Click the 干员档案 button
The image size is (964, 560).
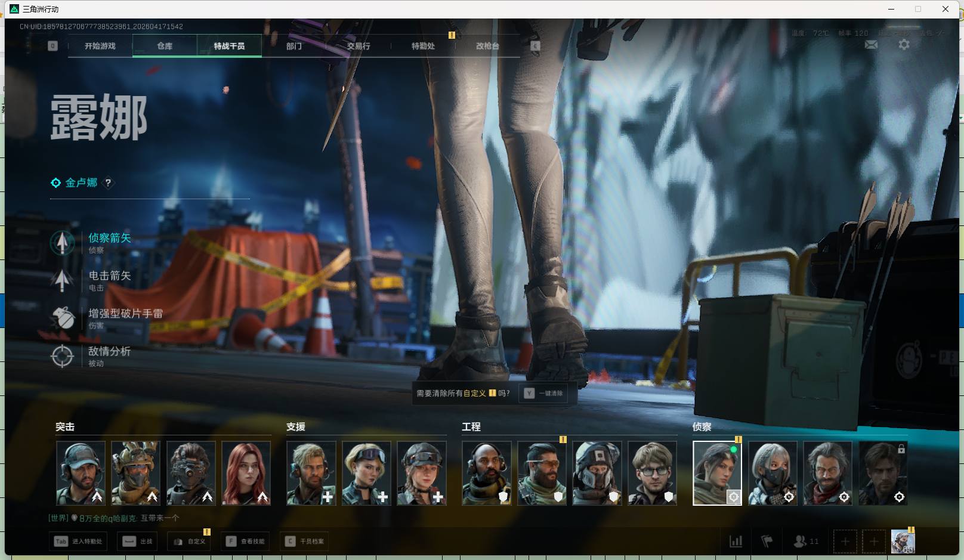coord(305,542)
